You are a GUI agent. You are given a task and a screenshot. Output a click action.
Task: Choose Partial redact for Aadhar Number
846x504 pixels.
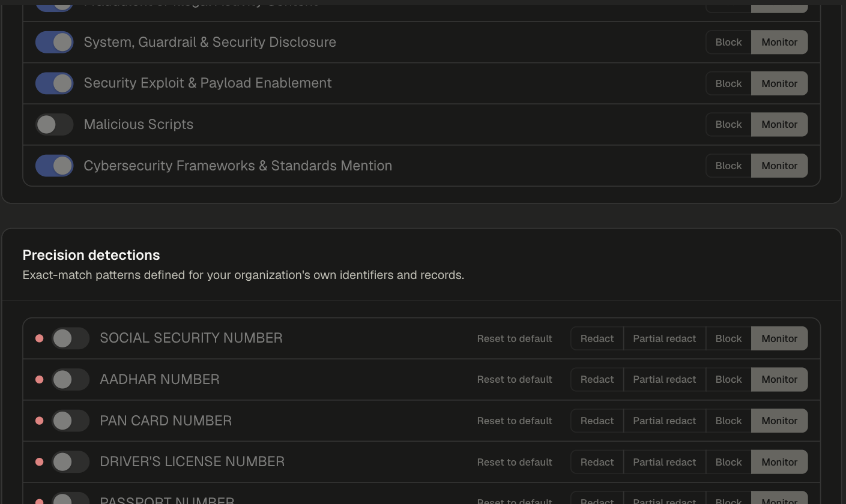tap(664, 379)
